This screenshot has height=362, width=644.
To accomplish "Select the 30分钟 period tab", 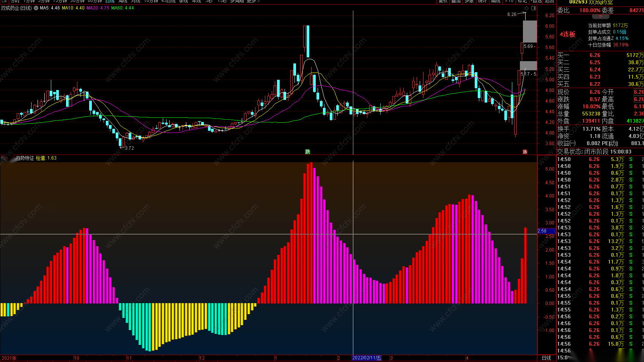I will 77,2.
